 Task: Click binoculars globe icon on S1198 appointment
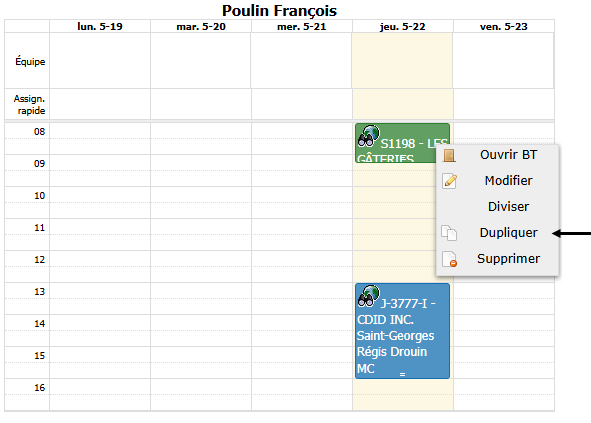tap(368, 136)
